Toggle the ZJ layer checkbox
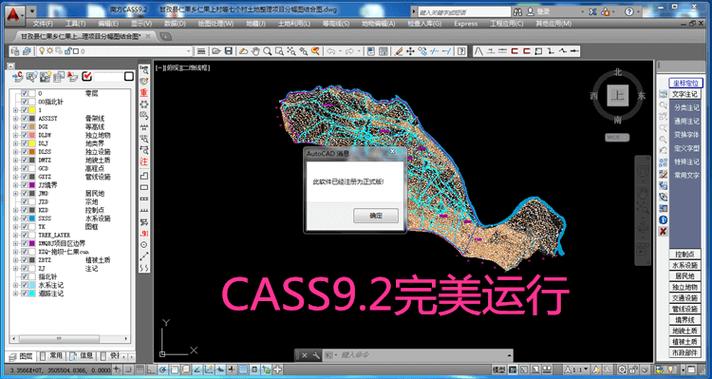Viewport: 712px width, 379px height. [x=25, y=268]
